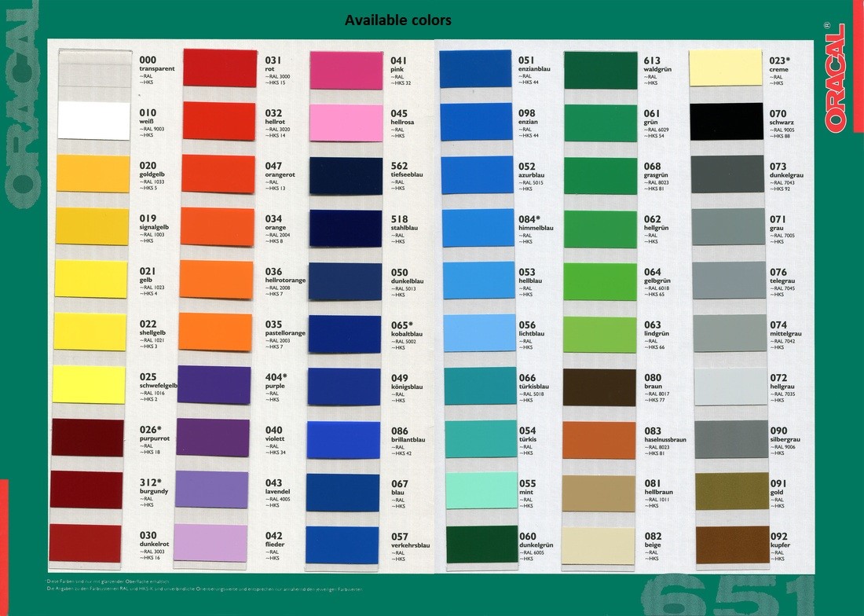Select the 010 weiß white swatch
This screenshot has width=864, height=616.
coord(93,121)
